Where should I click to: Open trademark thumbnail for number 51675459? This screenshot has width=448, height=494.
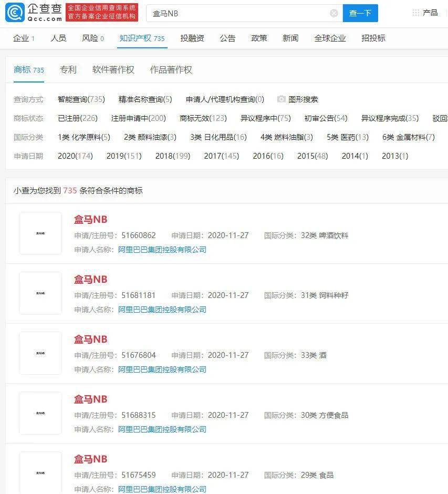click(40, 472)
